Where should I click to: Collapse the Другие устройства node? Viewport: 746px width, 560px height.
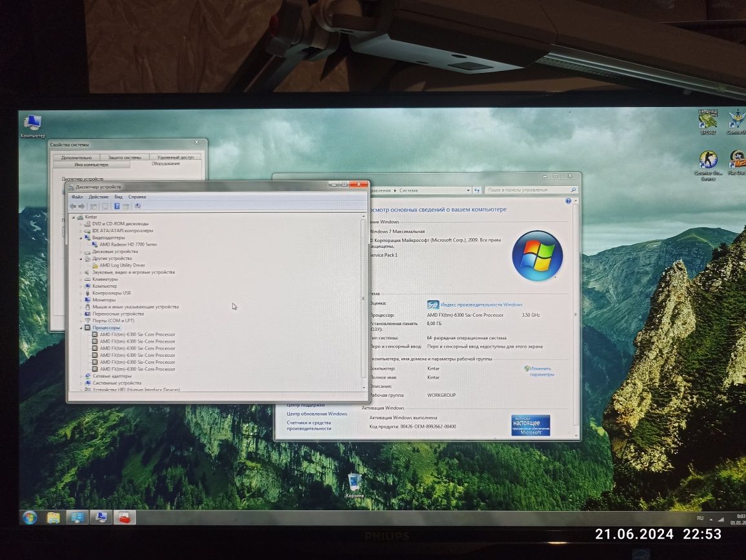tap(81, 258)
